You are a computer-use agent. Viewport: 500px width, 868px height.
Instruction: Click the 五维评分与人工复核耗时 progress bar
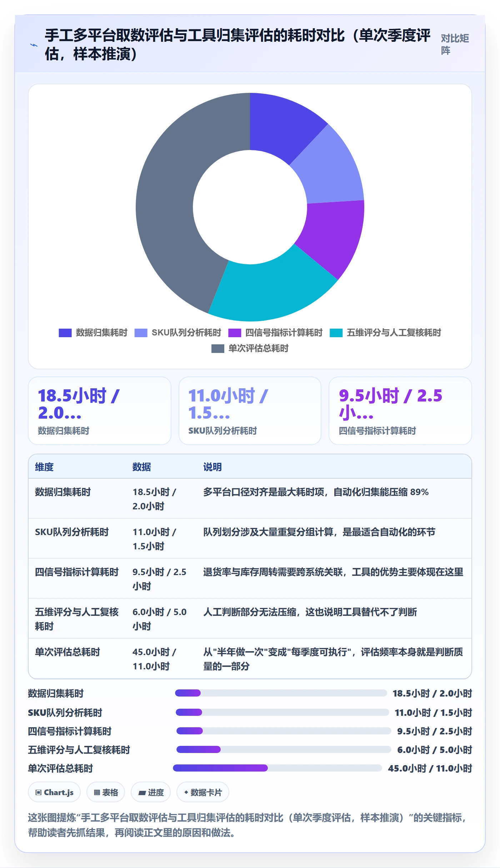coord(284,749)
